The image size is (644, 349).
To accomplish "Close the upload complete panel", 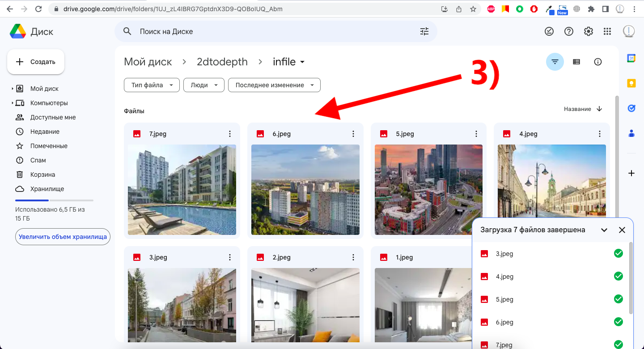I will tap(622, 230).
